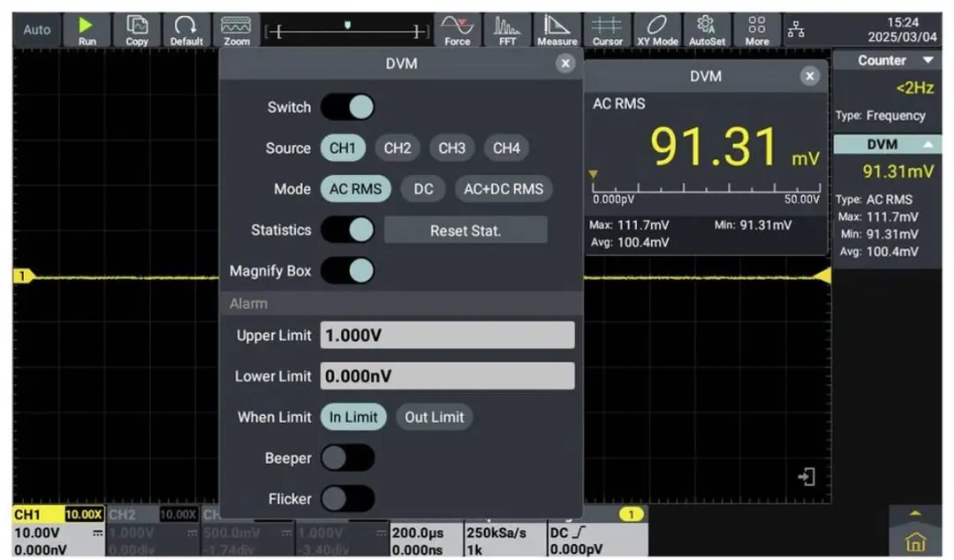
Task: Select the In Limit alarm condition
Action: coord(353,417)
